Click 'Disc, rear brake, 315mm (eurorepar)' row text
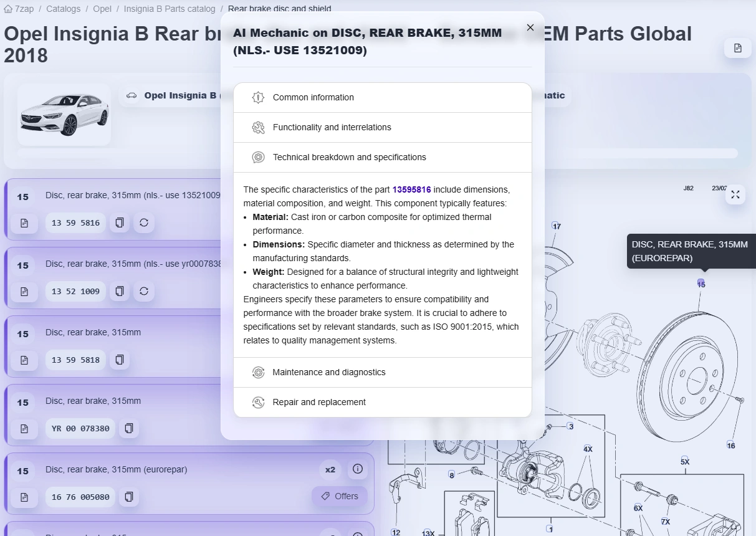Viewport: 756px width, 536px height. pos(117,469)
